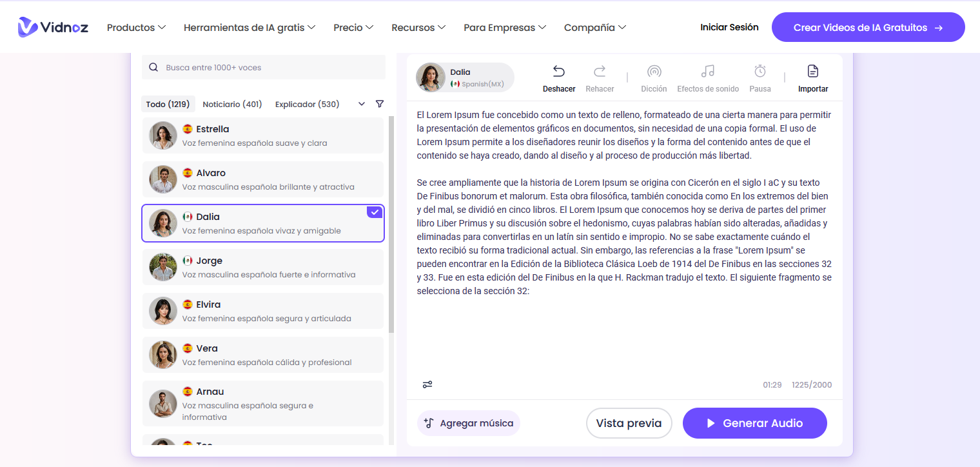Open the voice filter funnel icon

[380, 104]
